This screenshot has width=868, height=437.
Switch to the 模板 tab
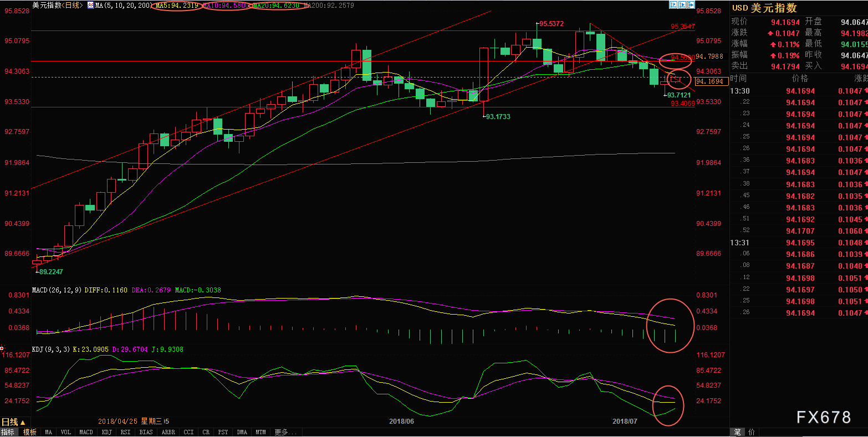coord(29,432)
